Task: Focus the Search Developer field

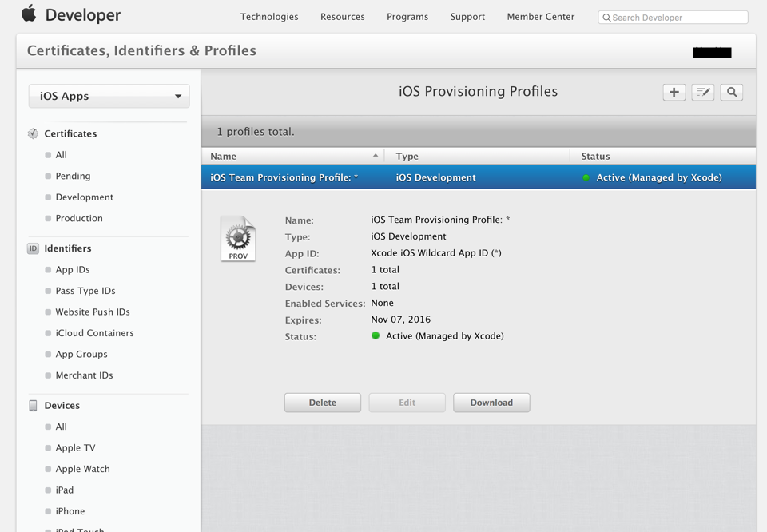Action: 673,17
